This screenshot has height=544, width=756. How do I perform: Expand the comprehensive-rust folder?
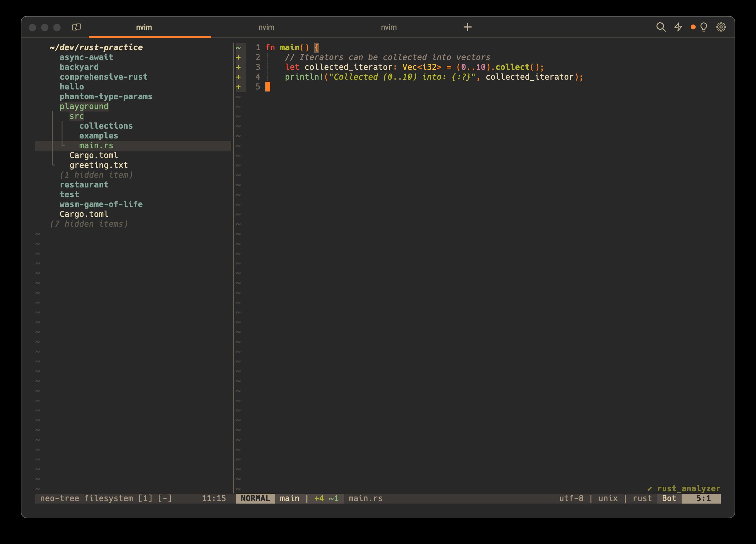tap(103, 77)
